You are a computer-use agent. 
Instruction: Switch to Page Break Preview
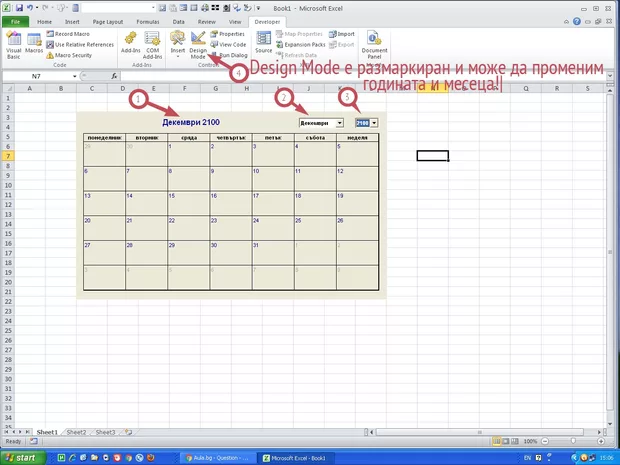coord(514,441)
